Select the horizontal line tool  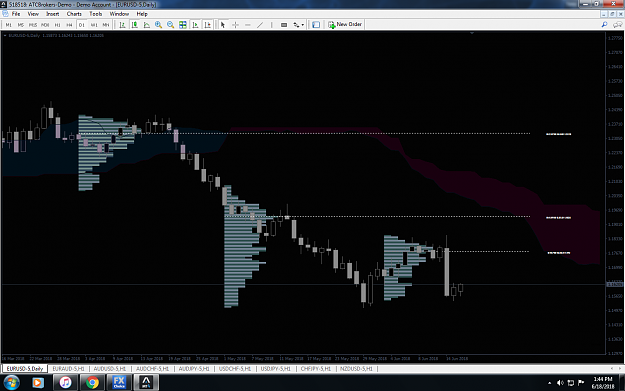pos(248,25)
